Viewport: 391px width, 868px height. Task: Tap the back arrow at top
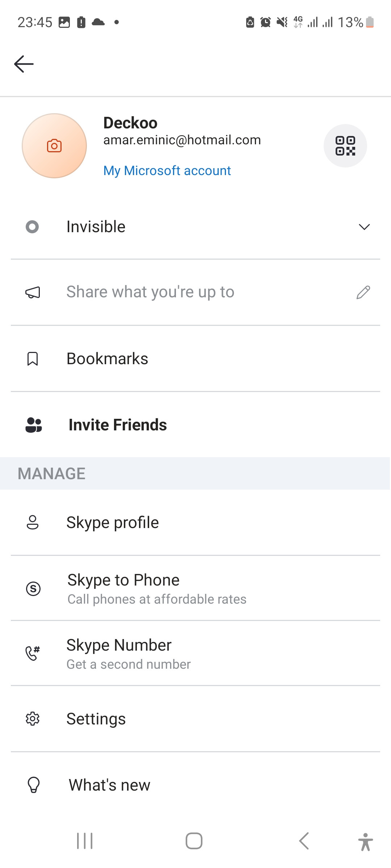(24, 64)
